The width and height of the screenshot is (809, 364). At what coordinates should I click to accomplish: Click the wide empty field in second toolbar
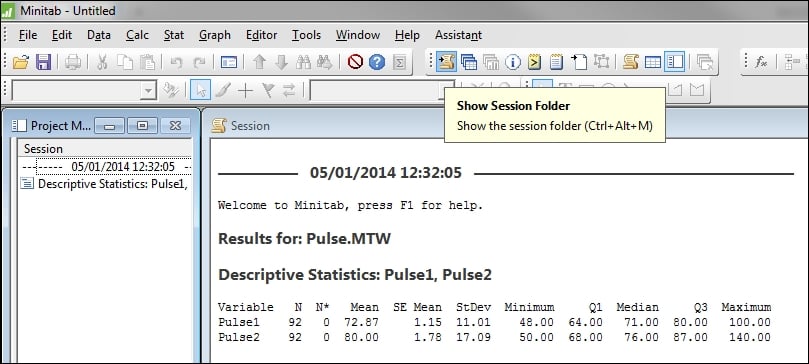point(382,90)
